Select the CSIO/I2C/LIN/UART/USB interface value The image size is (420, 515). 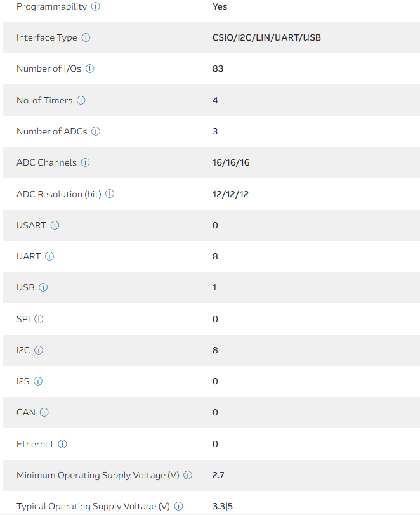[266, 37]
